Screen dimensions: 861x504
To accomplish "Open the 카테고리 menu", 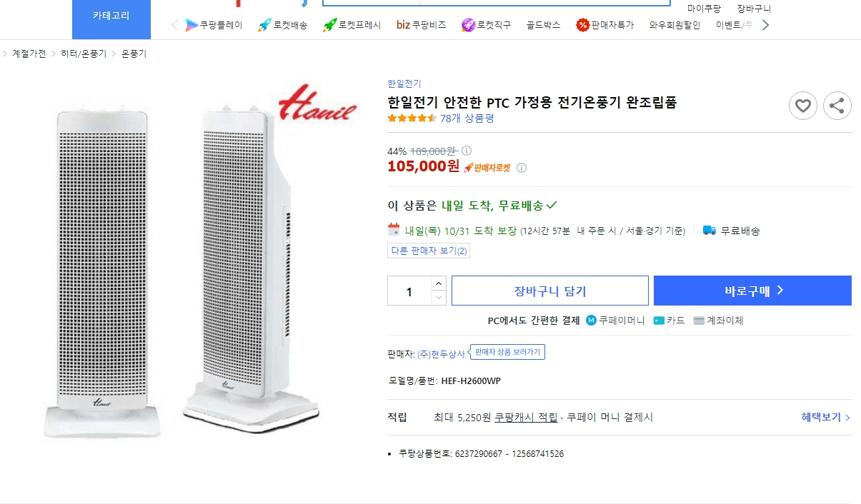I will [x=111, y=16].
